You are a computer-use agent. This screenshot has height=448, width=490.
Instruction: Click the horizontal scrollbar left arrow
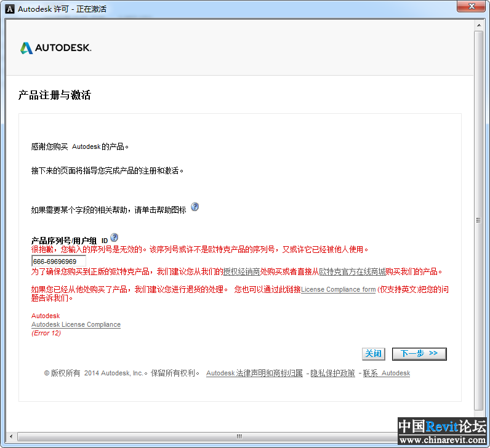tap(11, 436)
